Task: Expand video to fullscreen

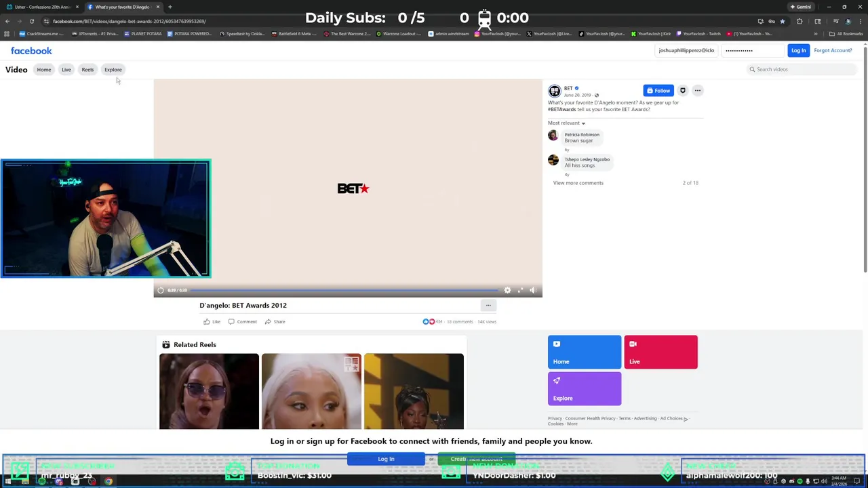Action: pyautogui.click(x=520, y=290)
